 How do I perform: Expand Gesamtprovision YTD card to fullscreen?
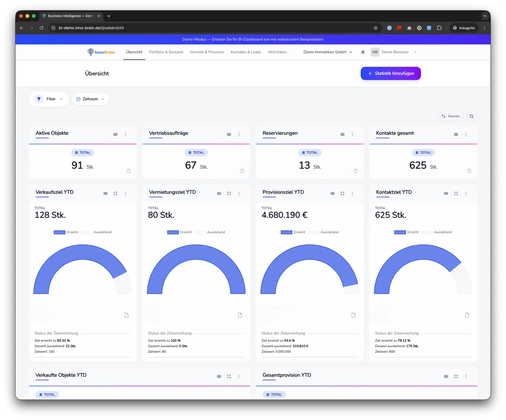point(456,376)
